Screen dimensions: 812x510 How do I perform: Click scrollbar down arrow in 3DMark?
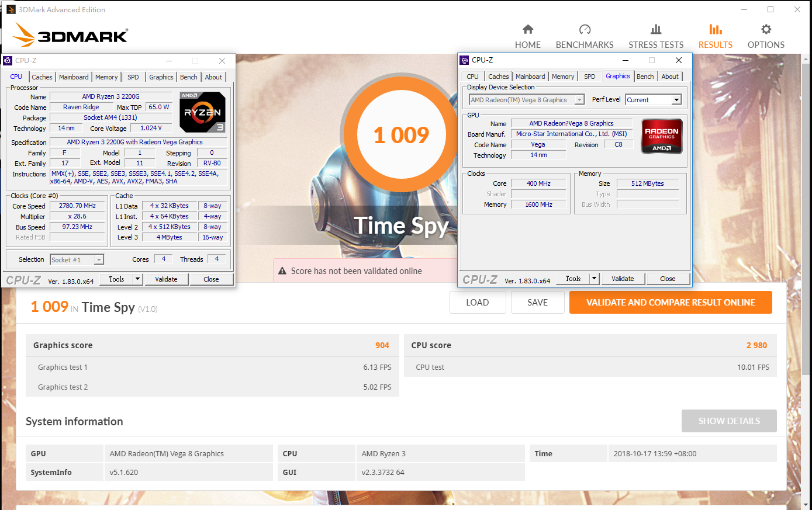tap(806, 504)
